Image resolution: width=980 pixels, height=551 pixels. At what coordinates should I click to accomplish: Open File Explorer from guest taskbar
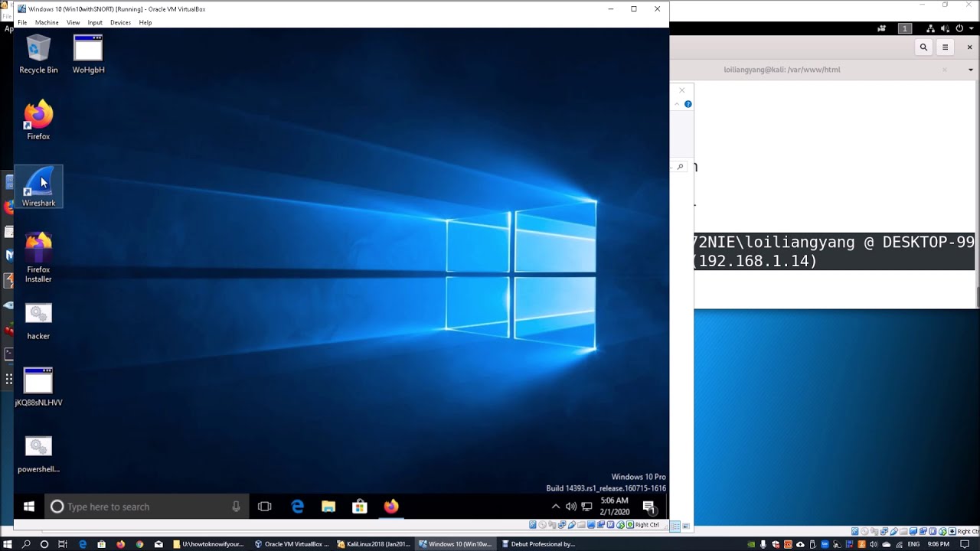click(x=328, y=507)
